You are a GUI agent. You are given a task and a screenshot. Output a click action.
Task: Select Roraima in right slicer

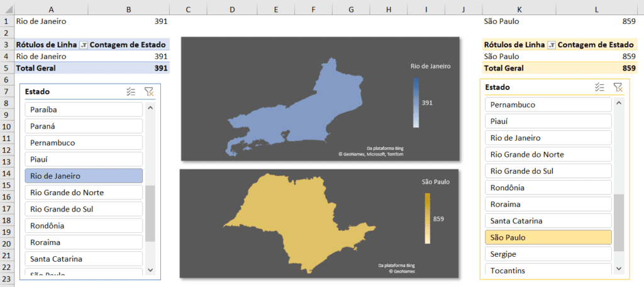(548, 204)
